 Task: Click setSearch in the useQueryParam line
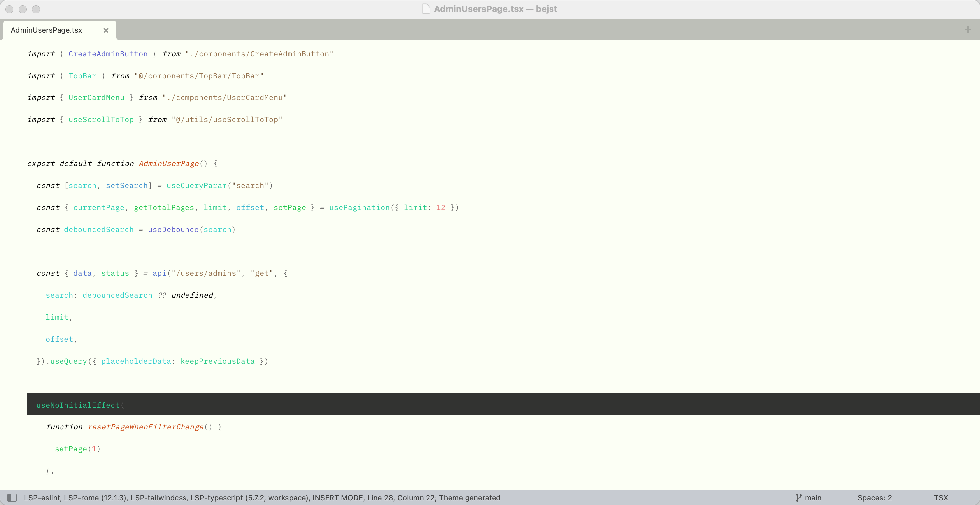click(x=127, y=186)
